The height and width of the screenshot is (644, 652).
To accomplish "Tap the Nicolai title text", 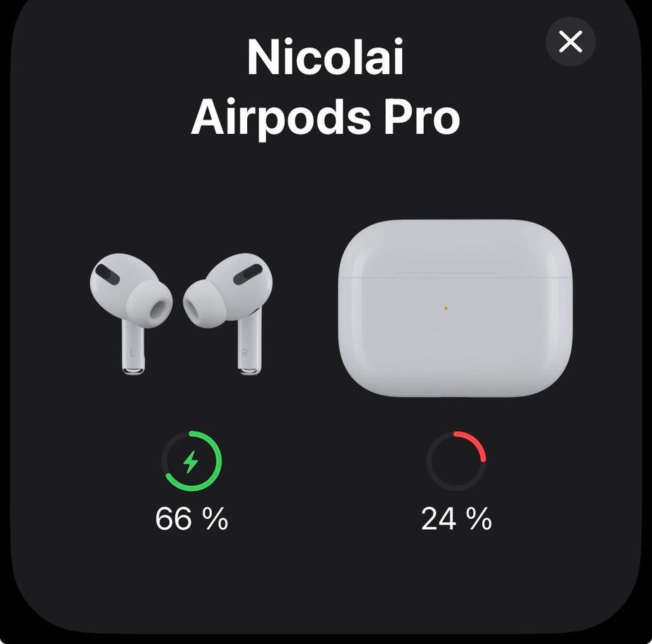I will [325, 57].
